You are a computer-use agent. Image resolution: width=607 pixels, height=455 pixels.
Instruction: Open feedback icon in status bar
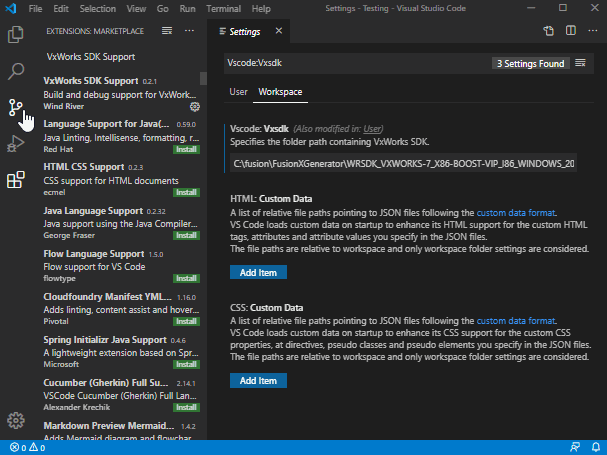click(575, 447)
